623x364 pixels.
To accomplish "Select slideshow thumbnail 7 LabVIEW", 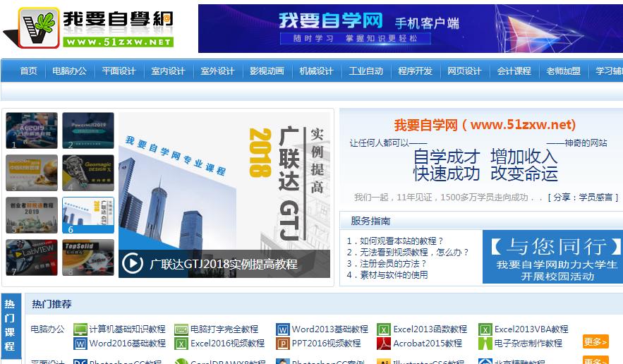I will click(x=32, y=257).
